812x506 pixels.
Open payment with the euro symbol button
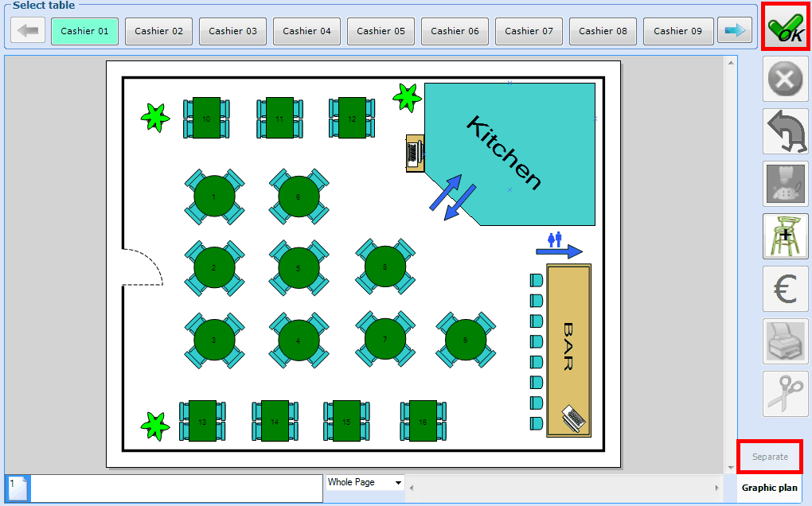pyautogui.click(x=785, y=289)
